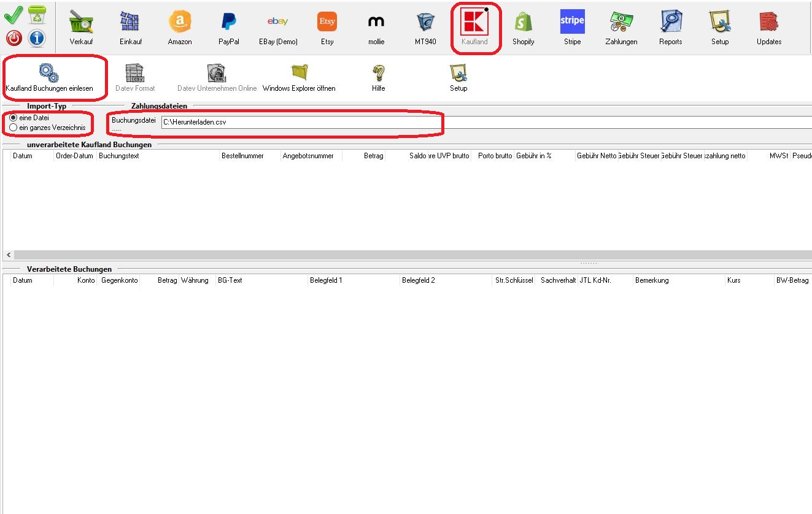This screenshot has height=514, width=812.
Task: Click the Gegenkonto column header
Action: click(x=120, y=280)
